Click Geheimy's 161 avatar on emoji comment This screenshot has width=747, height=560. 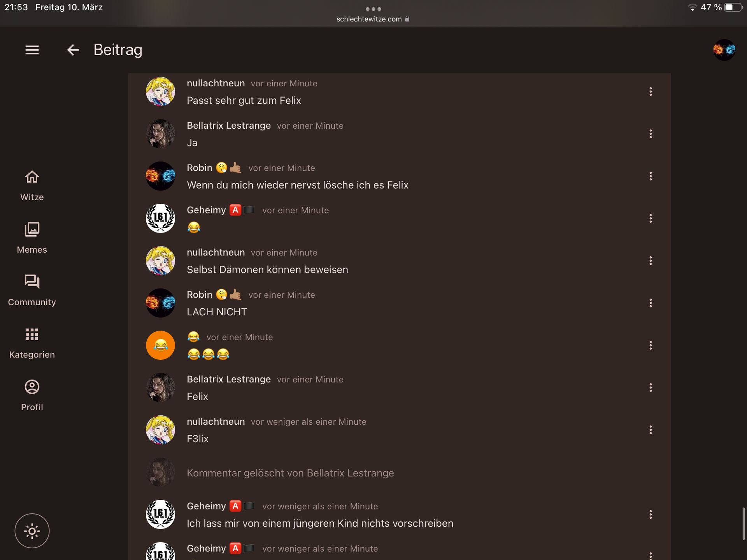point(160,218)
